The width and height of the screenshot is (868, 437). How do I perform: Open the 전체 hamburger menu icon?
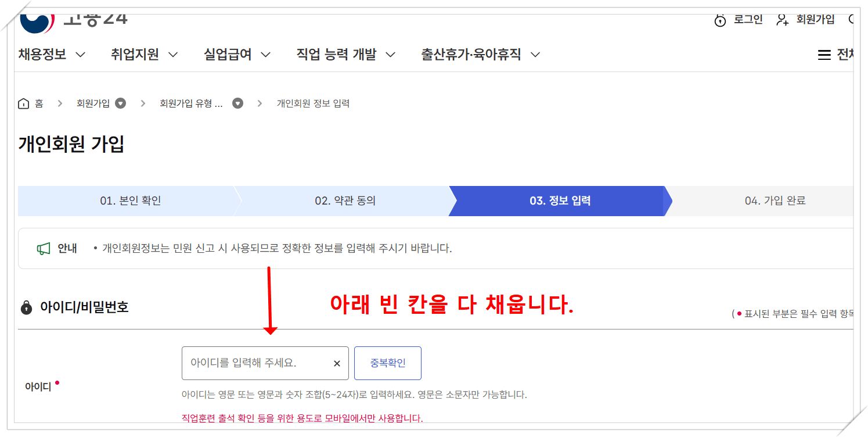pyautogui.click(x=824, y=54)
